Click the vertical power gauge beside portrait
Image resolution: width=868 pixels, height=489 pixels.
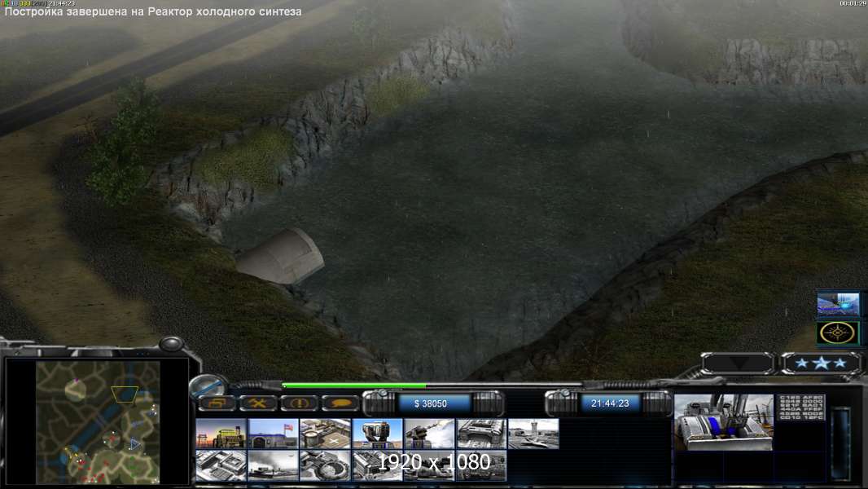click(842, 443)
